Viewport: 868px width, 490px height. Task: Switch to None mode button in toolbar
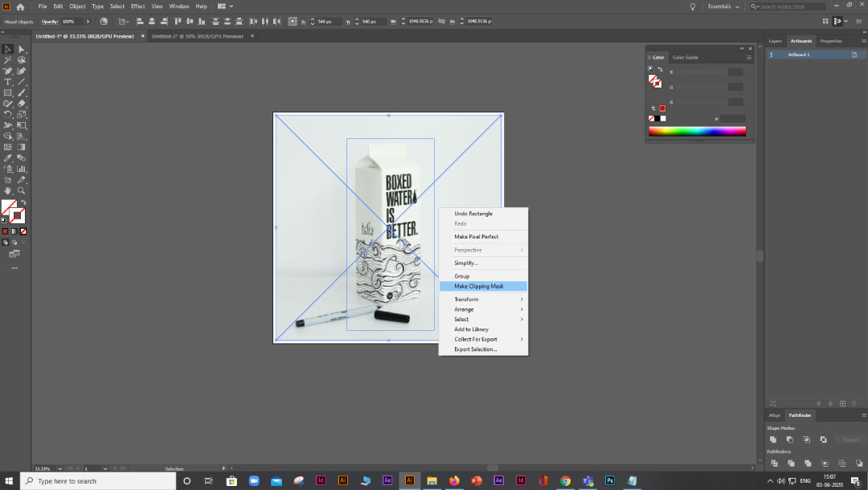(23, 231)
